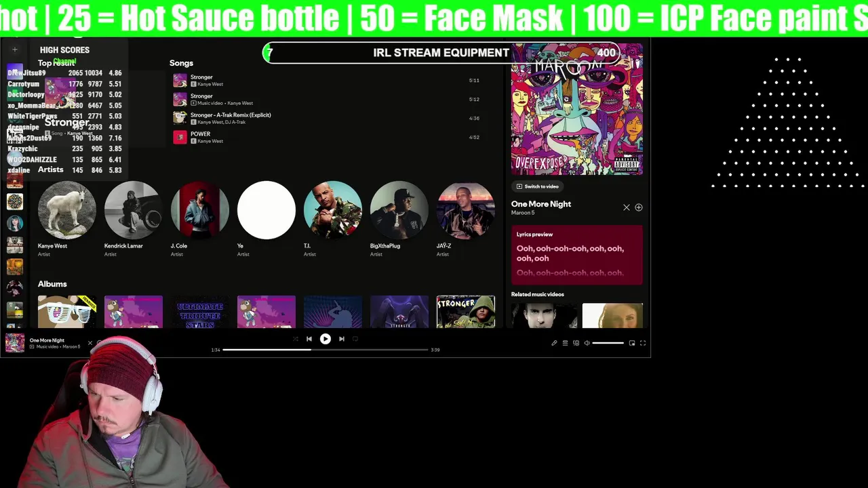Mute using the volume speaker icon

click(x=587, y=343)
